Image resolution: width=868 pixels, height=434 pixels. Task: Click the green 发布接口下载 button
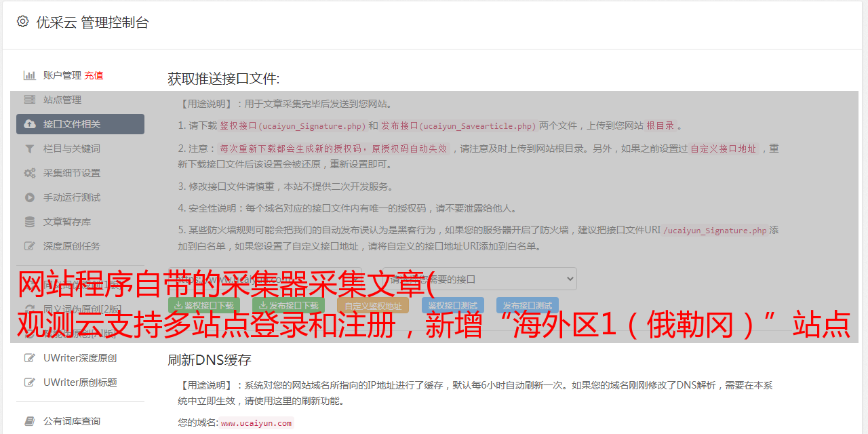click(x=288, y=306)
